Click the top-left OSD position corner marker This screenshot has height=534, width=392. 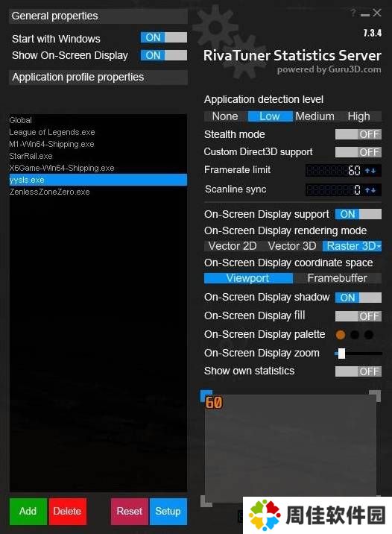coord(206,395)
